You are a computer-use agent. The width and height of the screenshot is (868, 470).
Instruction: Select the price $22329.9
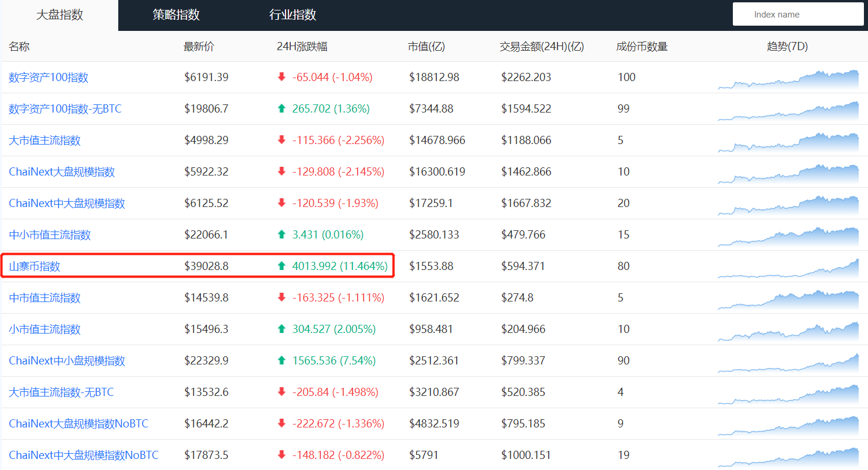tap(206, 360)
